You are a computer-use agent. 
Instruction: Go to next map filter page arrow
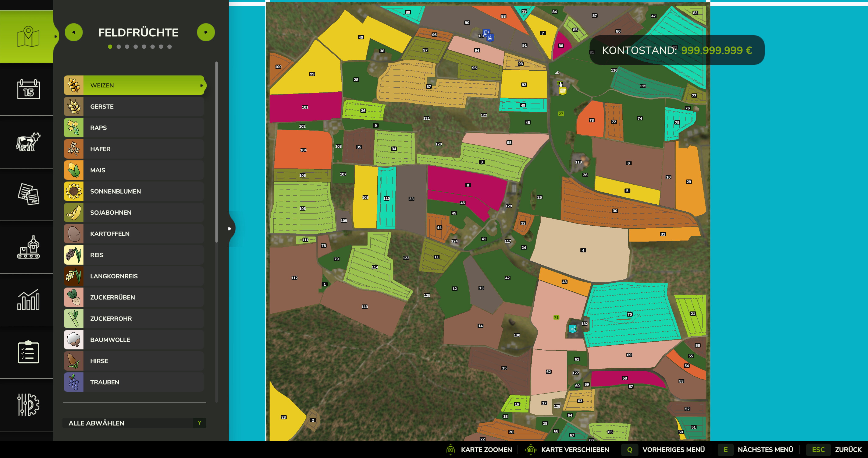pyautogui.click(x=206, y=32)
